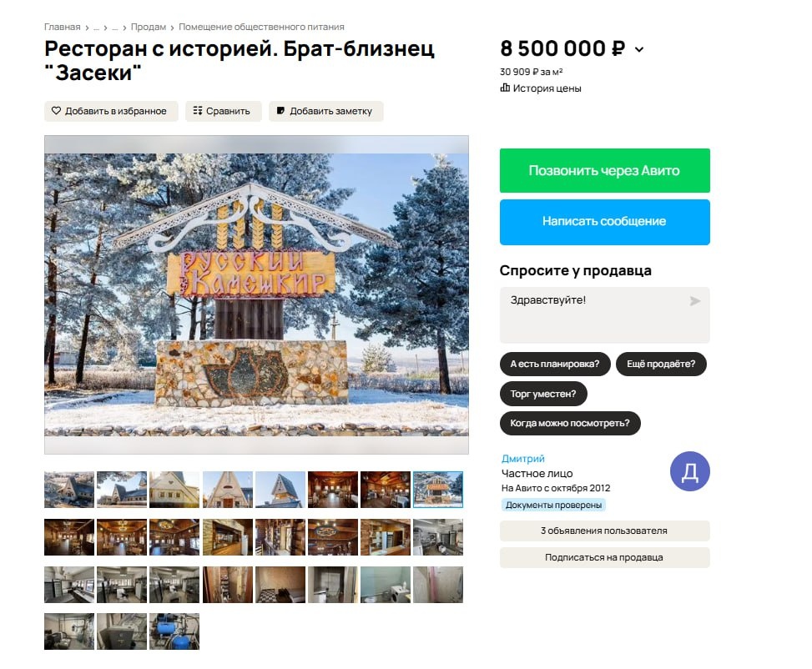This screenshot has height=669, width=812.
Task: Call seller via Позвонить через Авито
Action: pyautogui.click(x=604, y=170)
